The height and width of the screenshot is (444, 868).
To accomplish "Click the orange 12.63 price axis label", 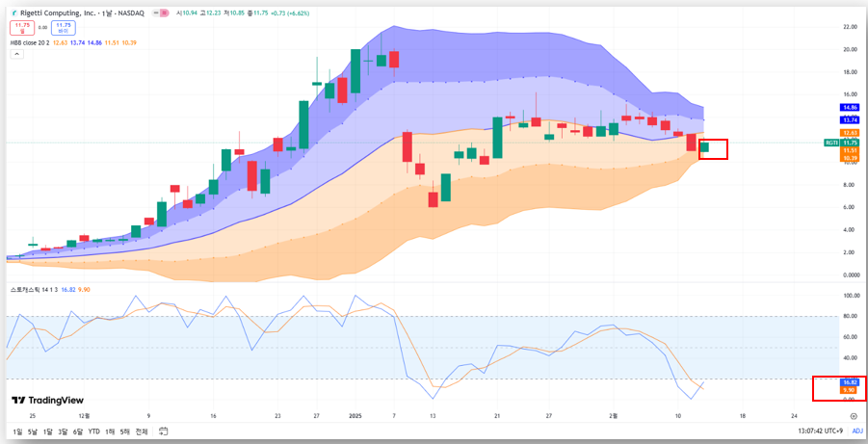I will click(x=850, y=133).
